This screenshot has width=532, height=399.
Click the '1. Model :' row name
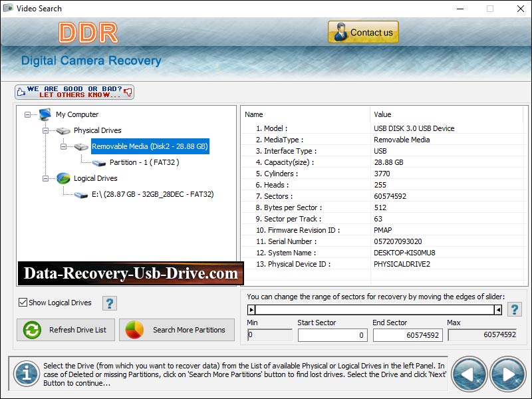[x=271, y=128]
